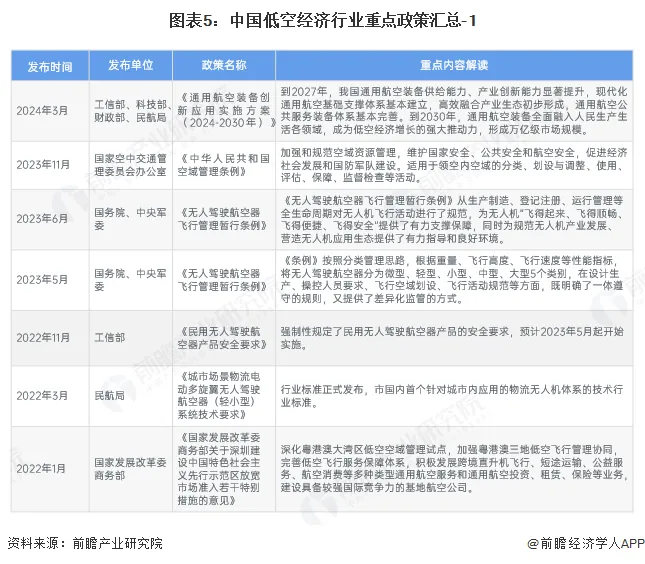Click the chart title 图表5：中国低空经济行业重点政策汇总-1
The image size is (645, 564).
[322, 21]
